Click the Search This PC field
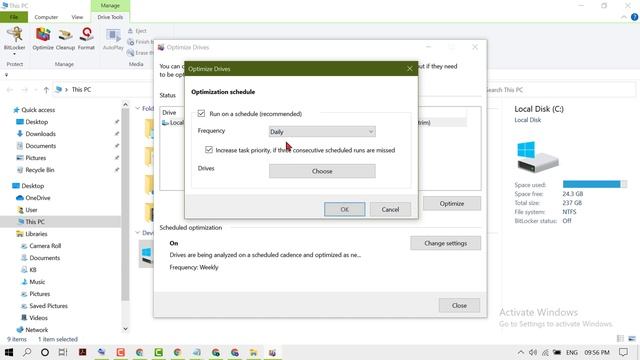 click(x=561, y=90)
